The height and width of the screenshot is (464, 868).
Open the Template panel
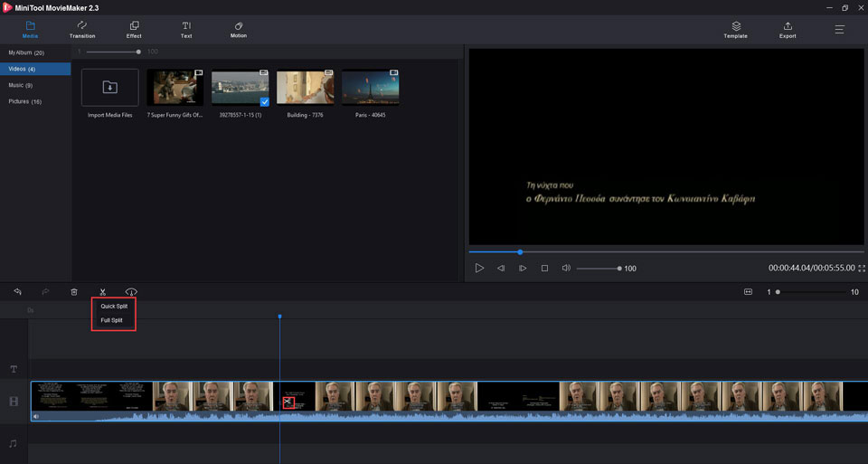pyautogui.click(x=735, y=29)
